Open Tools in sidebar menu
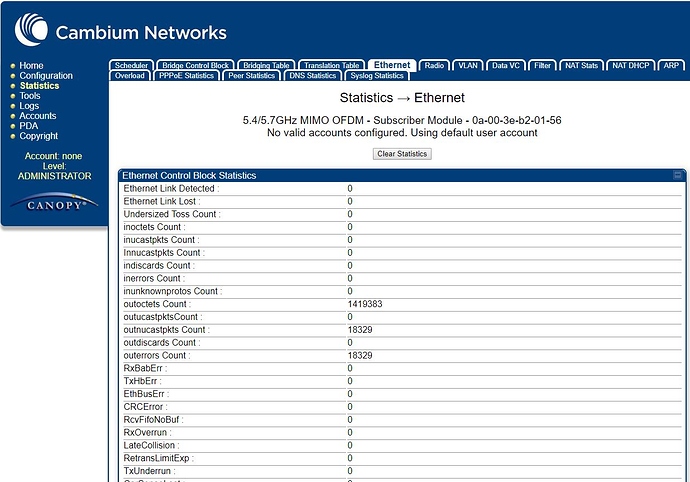This screenshot has width=690, height=482. pos(30,96)
